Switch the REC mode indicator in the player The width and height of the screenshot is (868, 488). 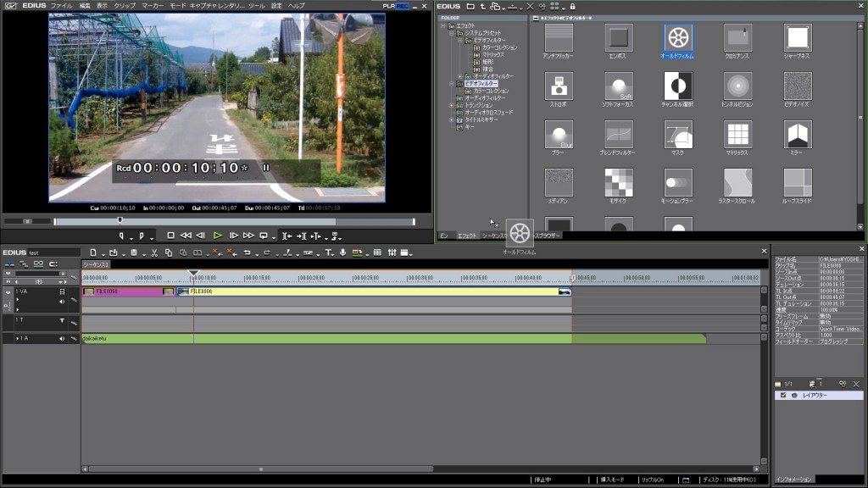[x=403, y=6]
